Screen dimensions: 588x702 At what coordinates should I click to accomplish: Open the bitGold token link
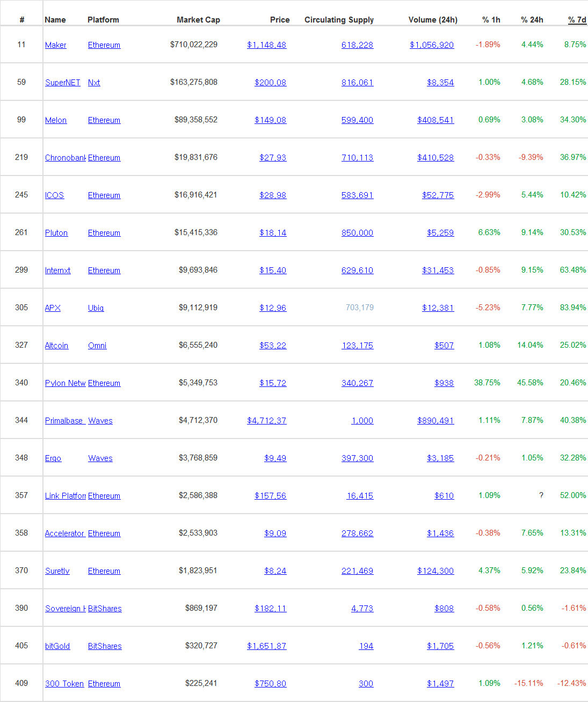(57, 646)
